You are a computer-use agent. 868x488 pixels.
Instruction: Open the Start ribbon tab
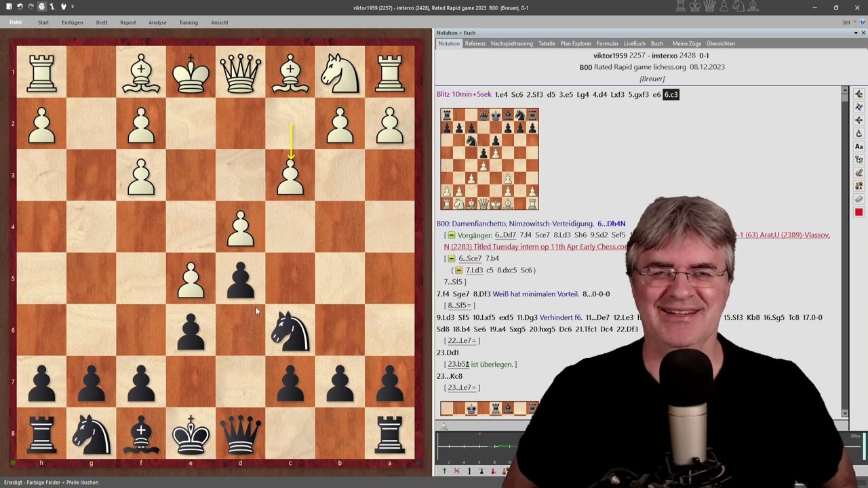(43, 22)
